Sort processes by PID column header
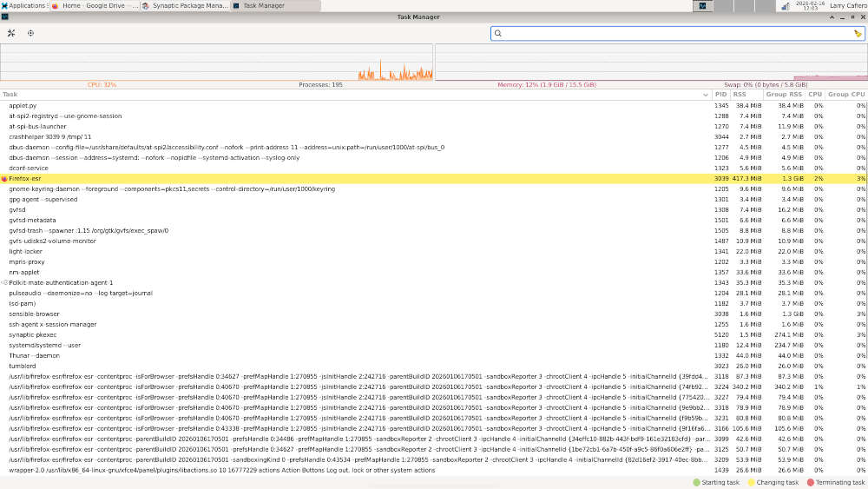868x489 pixels. (720, 95)
